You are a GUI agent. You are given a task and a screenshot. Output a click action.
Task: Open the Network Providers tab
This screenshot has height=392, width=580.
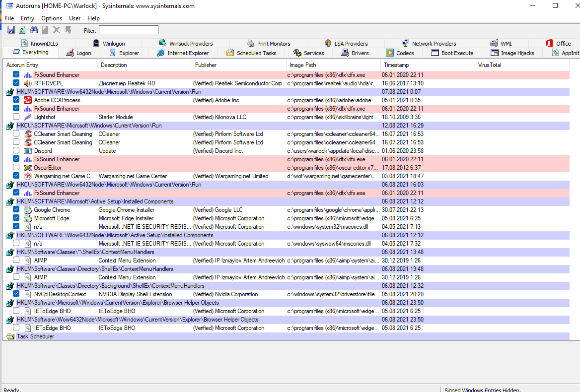pyautogui.click(x=429, y=44)
